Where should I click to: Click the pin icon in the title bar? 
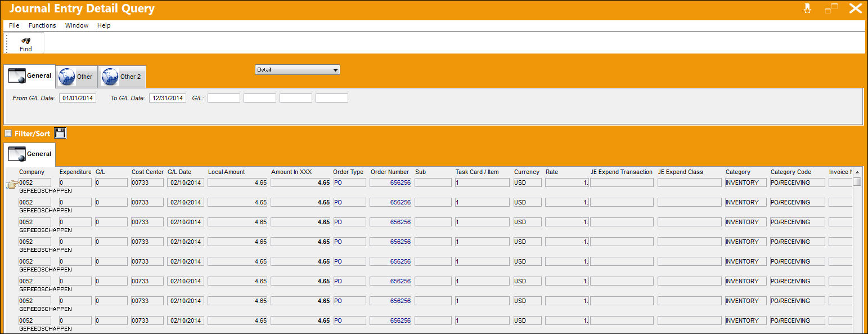click(x=807, y=8)
